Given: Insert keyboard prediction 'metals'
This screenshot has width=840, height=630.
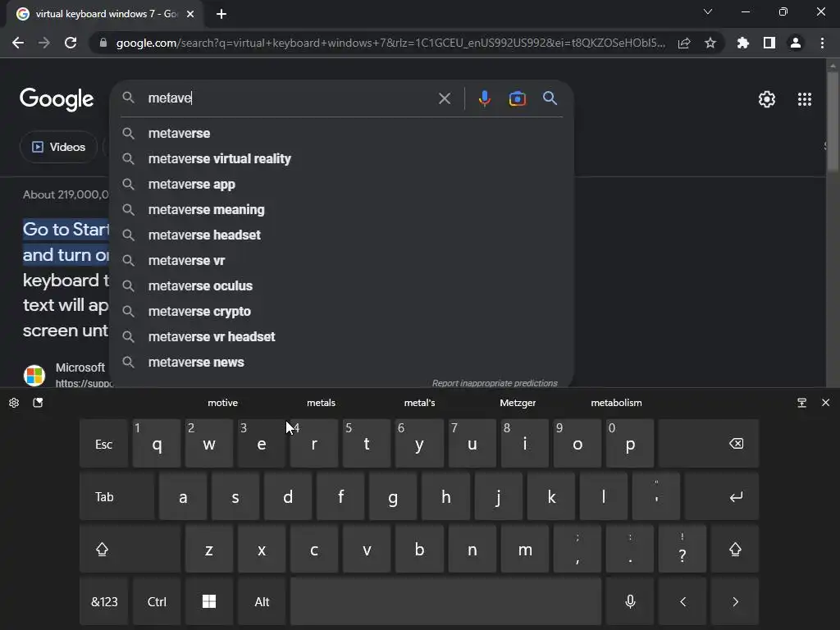Looking at the screenshot, I should (x=321, y=403).
